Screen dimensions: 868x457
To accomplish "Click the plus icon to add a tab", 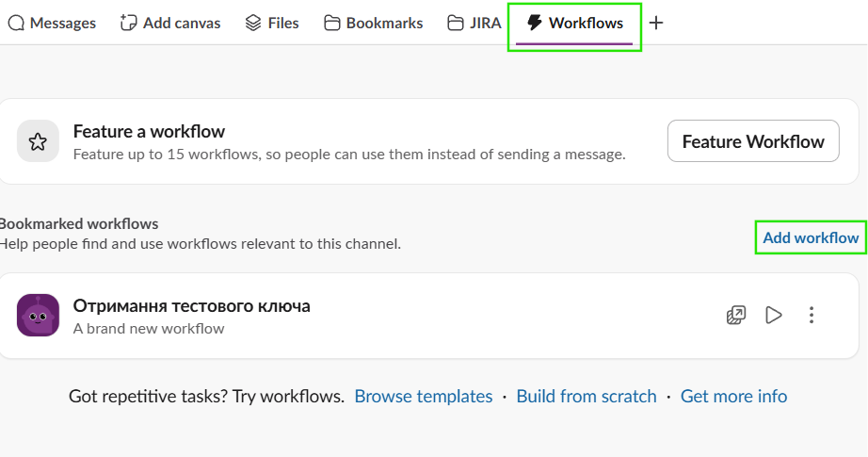I will [x=656, y=24].
